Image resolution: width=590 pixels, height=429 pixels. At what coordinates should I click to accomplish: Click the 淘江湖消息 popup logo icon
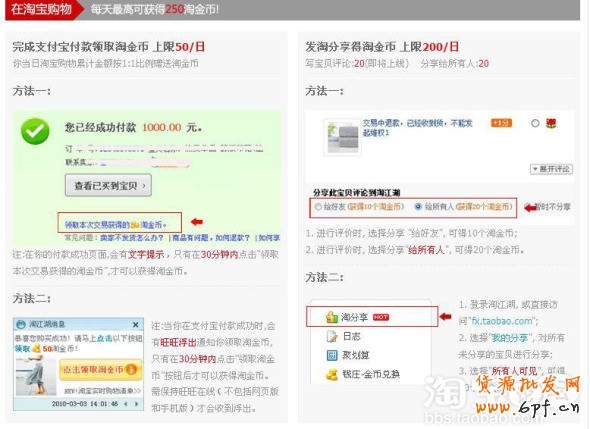21,324
